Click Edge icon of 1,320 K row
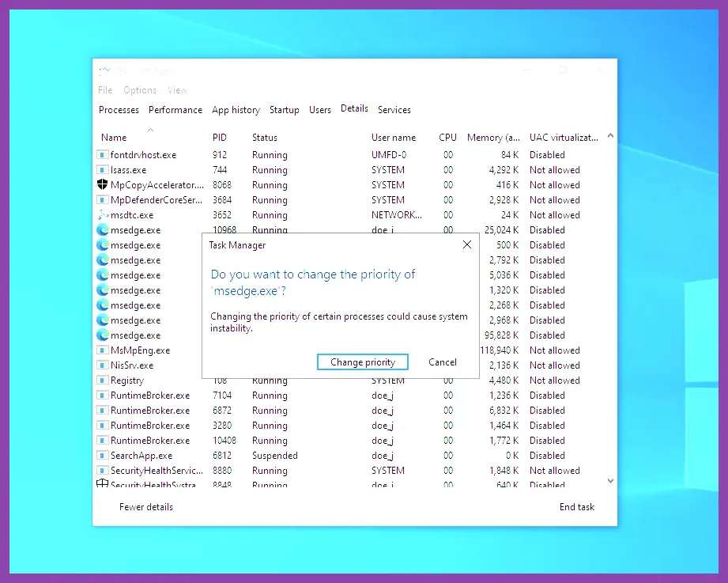728x583 pixels. 102,290
